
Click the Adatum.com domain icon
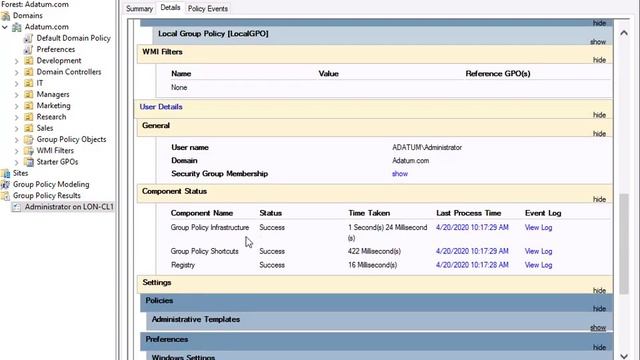click(17, 27)
